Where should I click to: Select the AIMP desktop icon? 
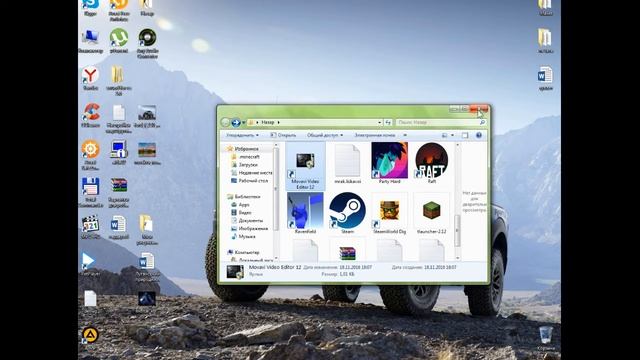pyautogui.click(x=90, y=335)
